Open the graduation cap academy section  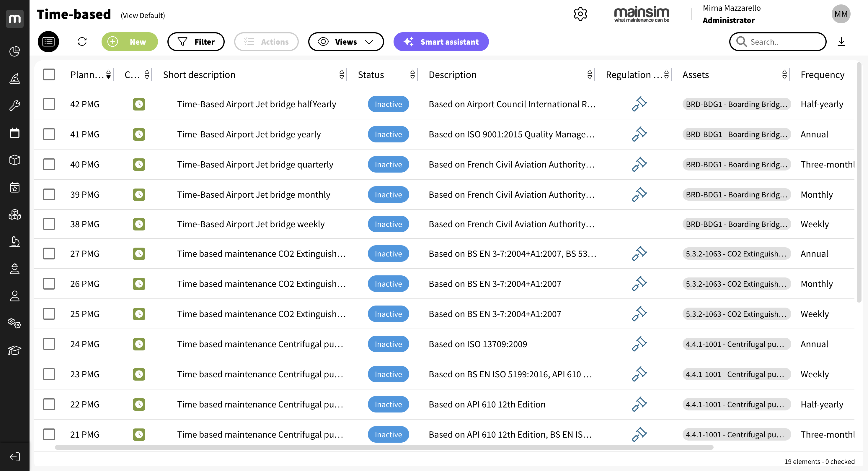click(x=15, y=350)
